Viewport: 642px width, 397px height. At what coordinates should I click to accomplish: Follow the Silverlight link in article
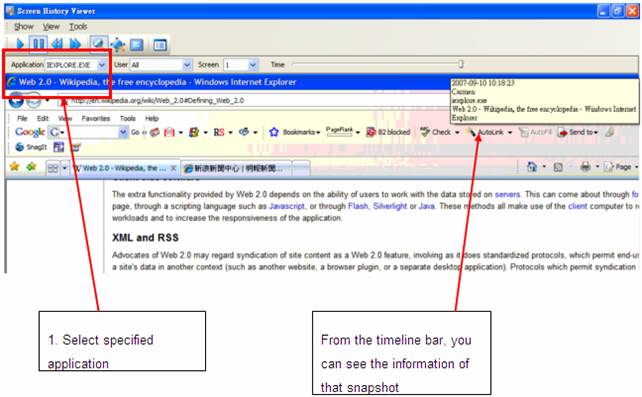pos(390,206)
